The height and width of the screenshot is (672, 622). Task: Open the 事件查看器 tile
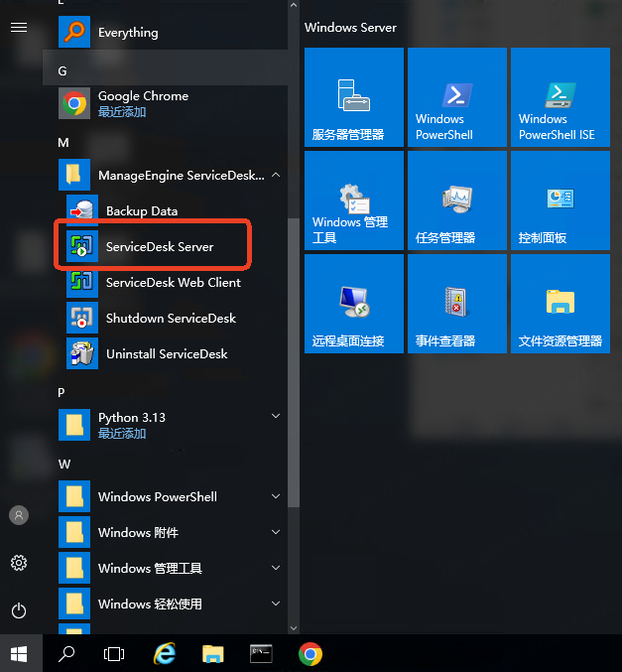tap(457, 304)
